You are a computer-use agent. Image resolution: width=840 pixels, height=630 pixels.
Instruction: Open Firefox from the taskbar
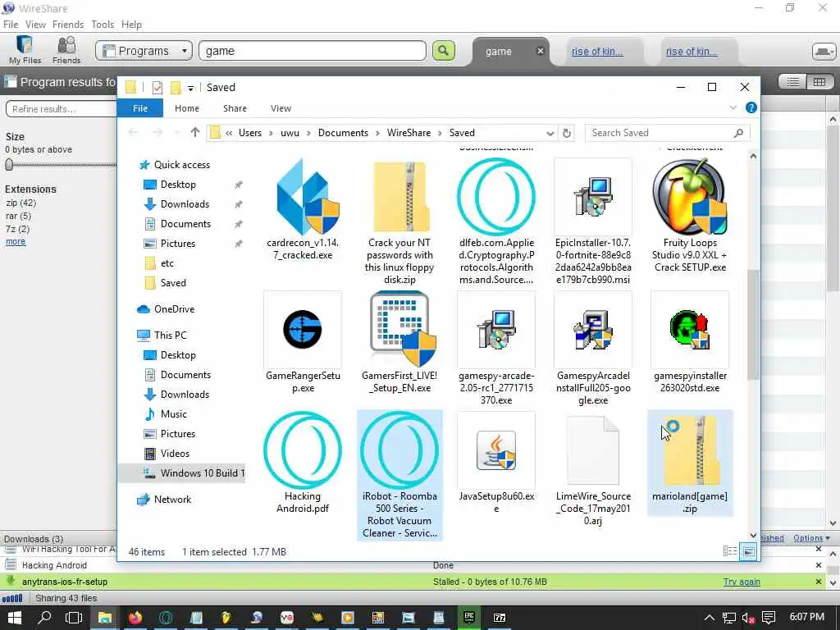(x=135, y=618)
